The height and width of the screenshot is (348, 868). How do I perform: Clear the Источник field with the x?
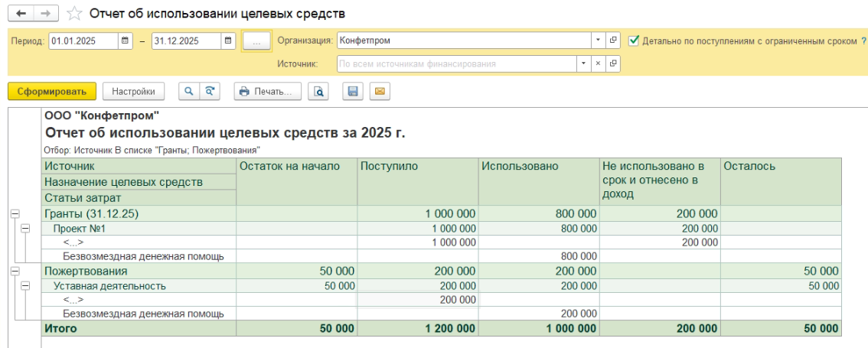(599, 64)
